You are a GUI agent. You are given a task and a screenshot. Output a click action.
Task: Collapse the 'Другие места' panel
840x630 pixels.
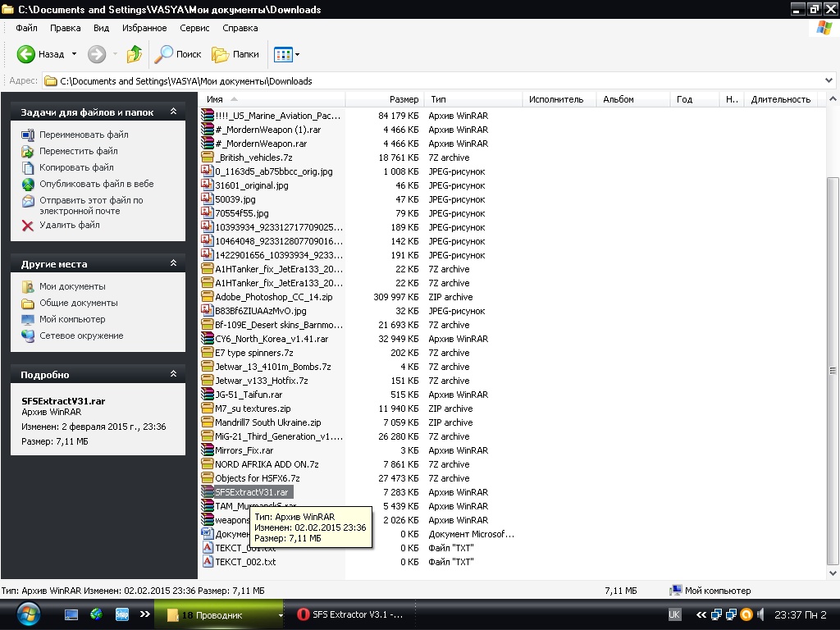coord(173,263)
